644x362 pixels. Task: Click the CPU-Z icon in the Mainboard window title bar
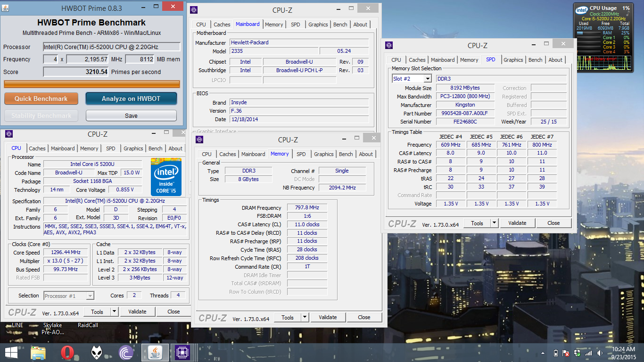pos(194,10)
